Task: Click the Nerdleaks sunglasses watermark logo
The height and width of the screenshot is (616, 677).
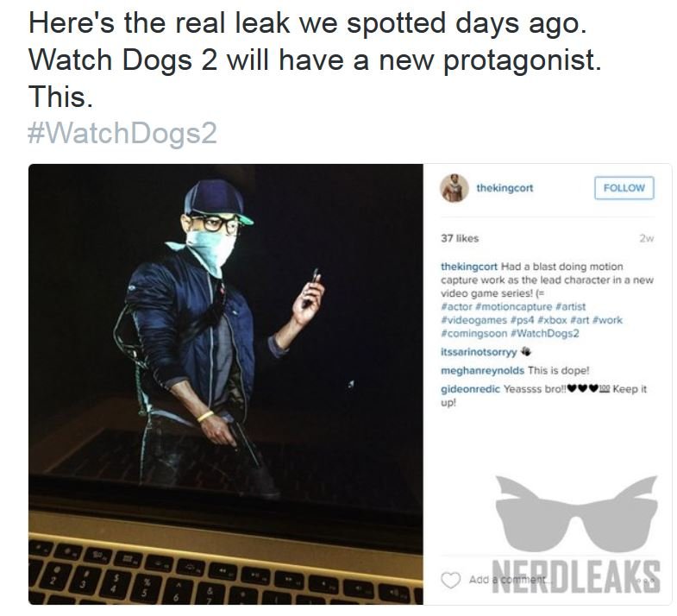Action: [576, 513]
